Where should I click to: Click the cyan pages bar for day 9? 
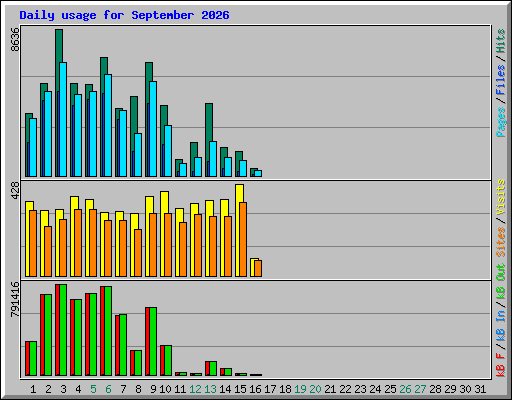click(x=153, y=129)
